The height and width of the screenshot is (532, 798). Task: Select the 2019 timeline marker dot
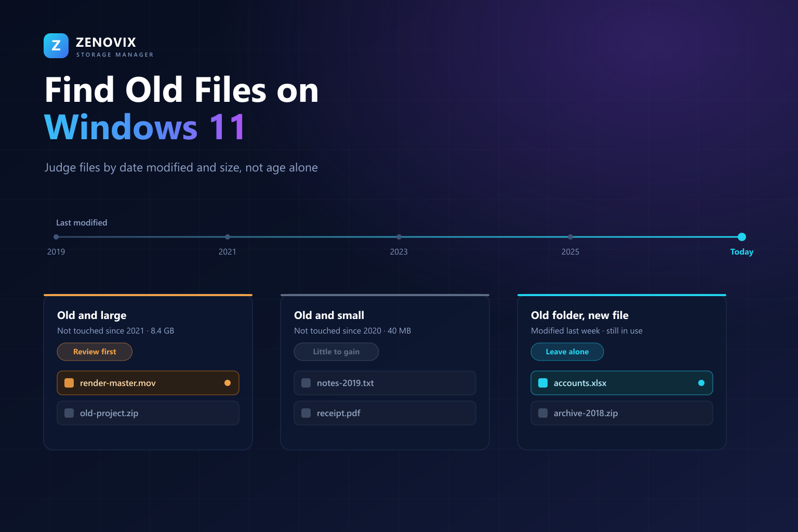tap(56, 237)
